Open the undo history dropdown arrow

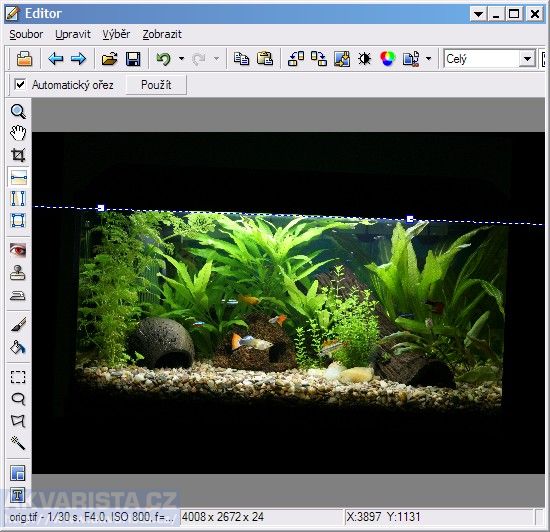pyautogui.click(x=181, y=59)
